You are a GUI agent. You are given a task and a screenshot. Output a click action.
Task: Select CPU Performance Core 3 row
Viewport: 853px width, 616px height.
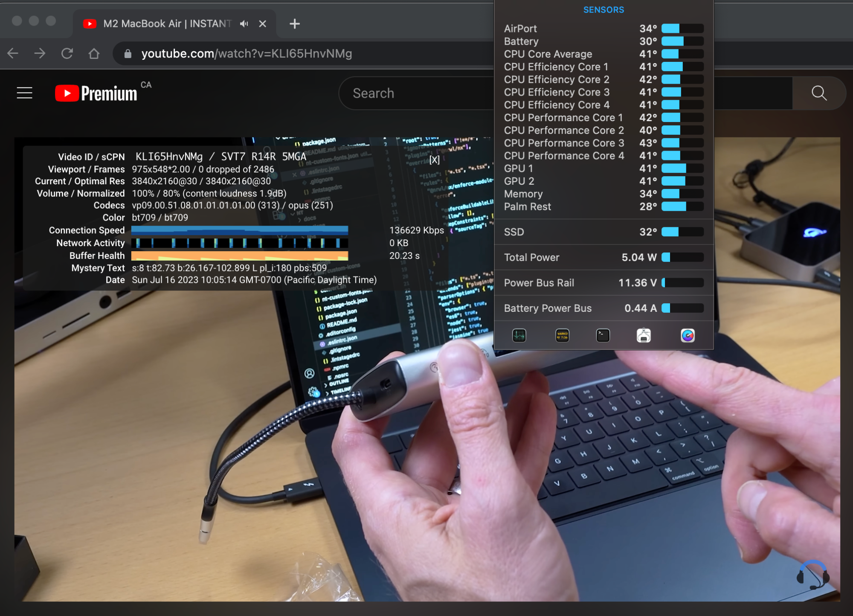pyautogui.click(x=603, y=143)
